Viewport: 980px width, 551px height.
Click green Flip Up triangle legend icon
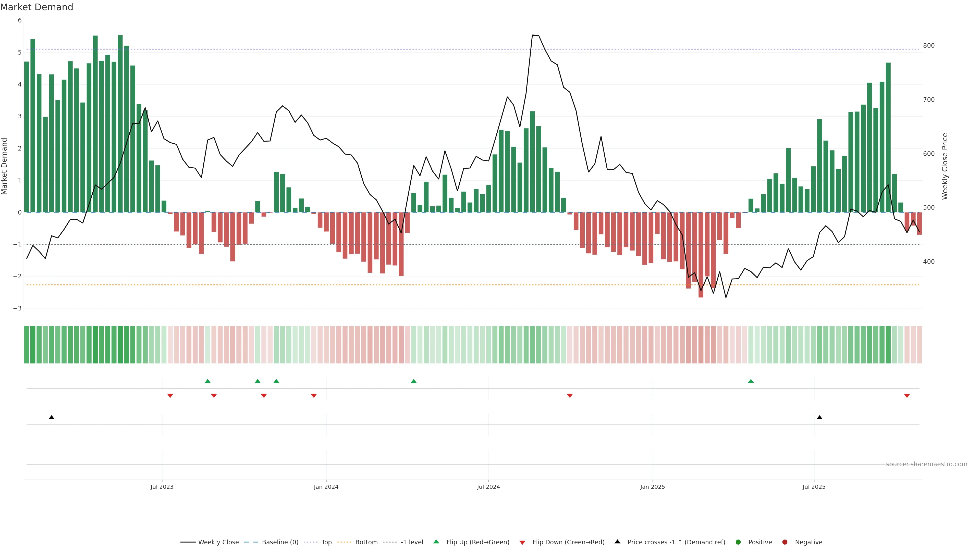click(x=436, y=542)
